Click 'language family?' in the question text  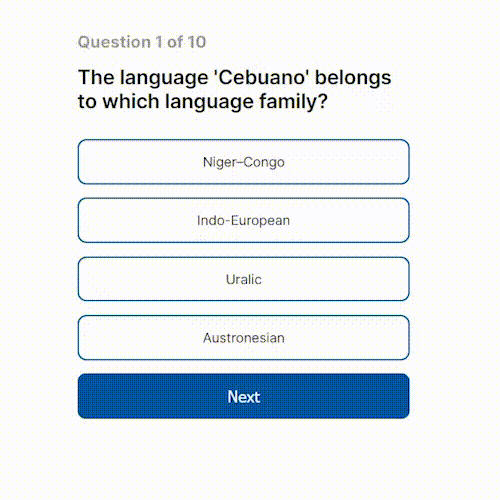pos(247,102)
